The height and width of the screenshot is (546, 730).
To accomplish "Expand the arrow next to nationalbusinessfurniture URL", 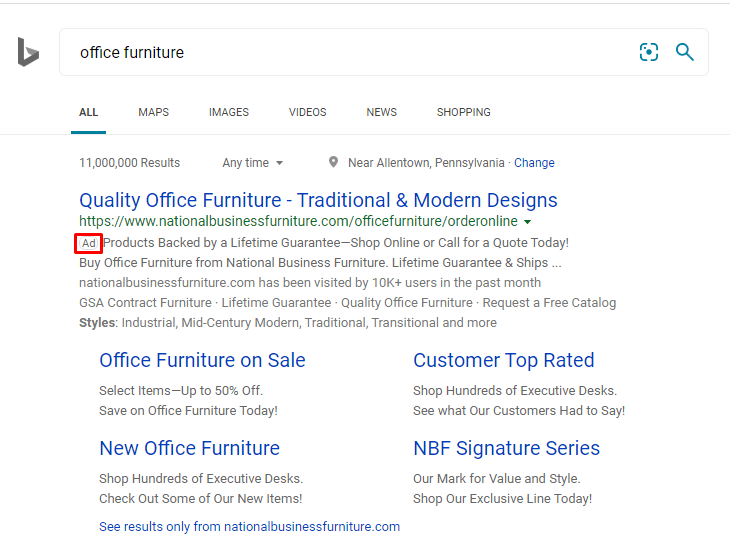I will (527, 222).
